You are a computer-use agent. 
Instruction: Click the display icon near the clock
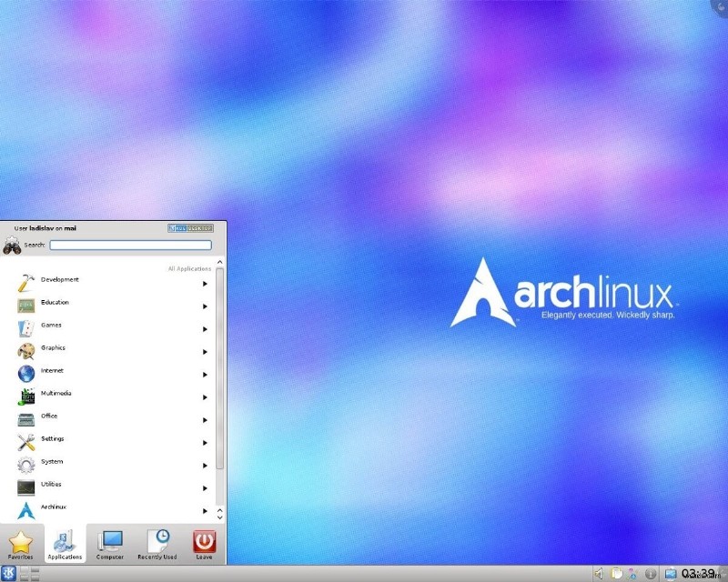[x=671, y=574]
